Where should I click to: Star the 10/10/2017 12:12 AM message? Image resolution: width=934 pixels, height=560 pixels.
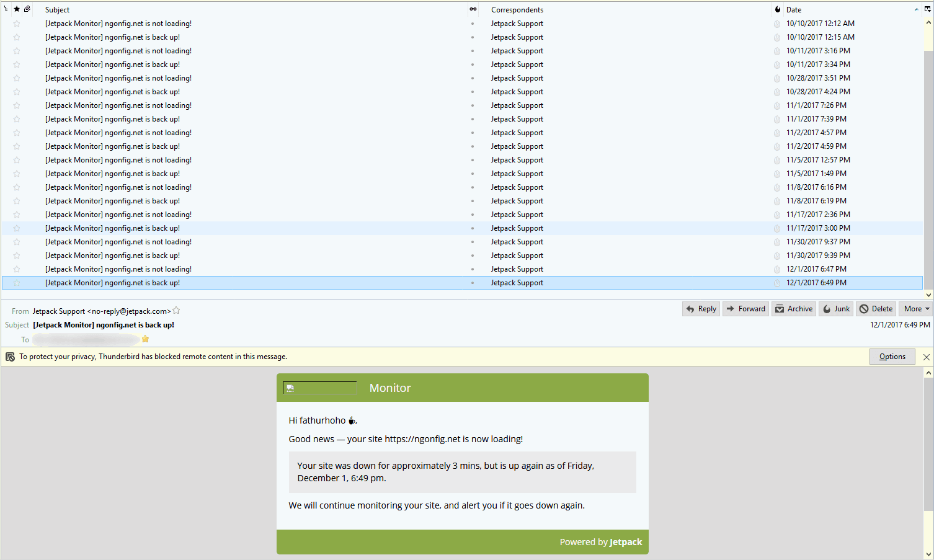click(17, 24)
